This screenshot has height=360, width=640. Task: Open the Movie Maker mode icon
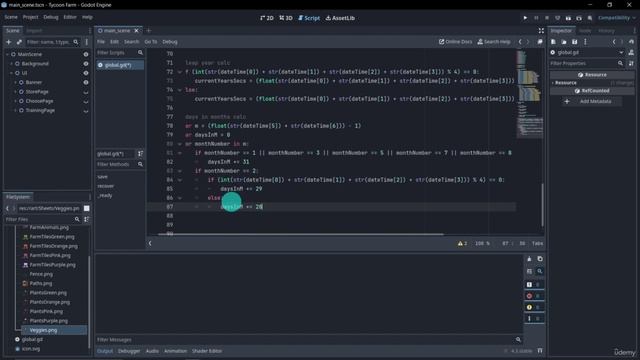[x=590, y=18]
